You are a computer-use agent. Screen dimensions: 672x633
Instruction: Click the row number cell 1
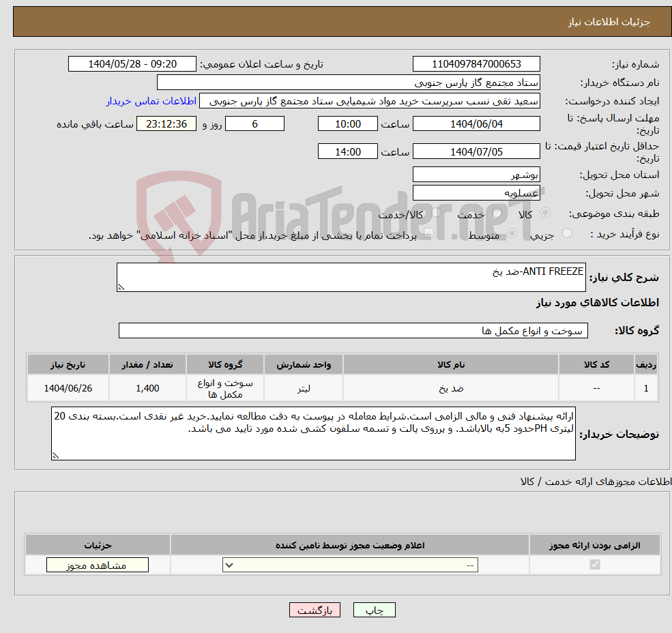point(646,388)
